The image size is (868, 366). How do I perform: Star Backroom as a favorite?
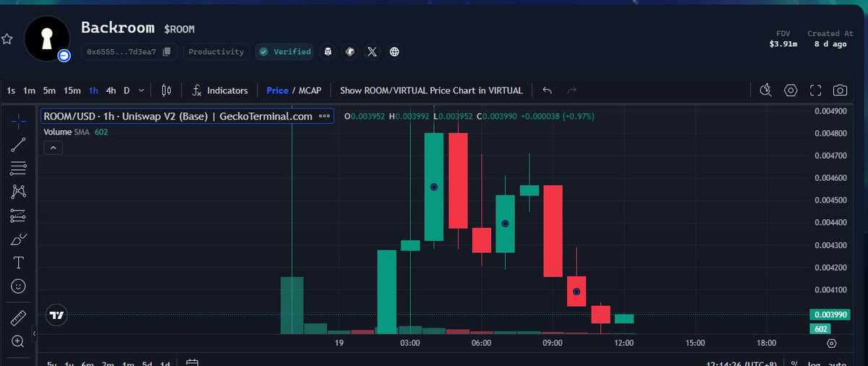click(7, 38)
